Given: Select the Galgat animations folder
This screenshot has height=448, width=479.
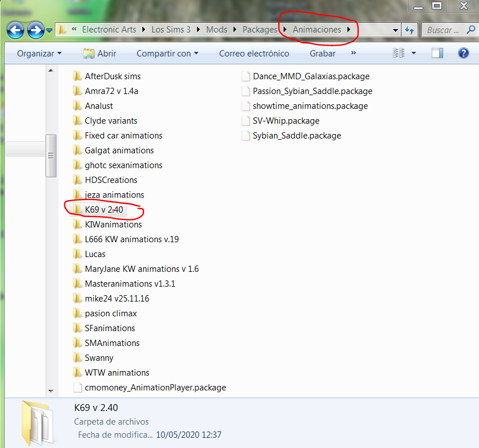Looking at the screenshot, I should coord(113,150).
